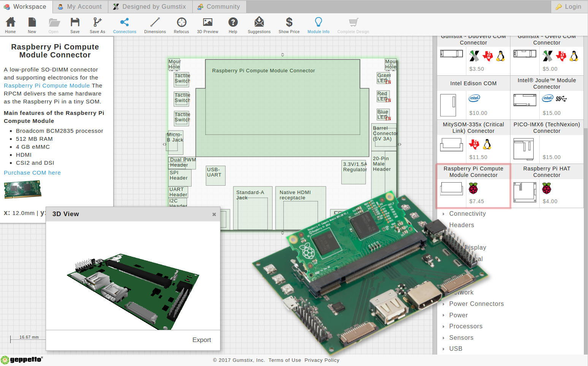Expand the Connectivity category
This screenshot has width=588, height=366.
pos(467,214)
